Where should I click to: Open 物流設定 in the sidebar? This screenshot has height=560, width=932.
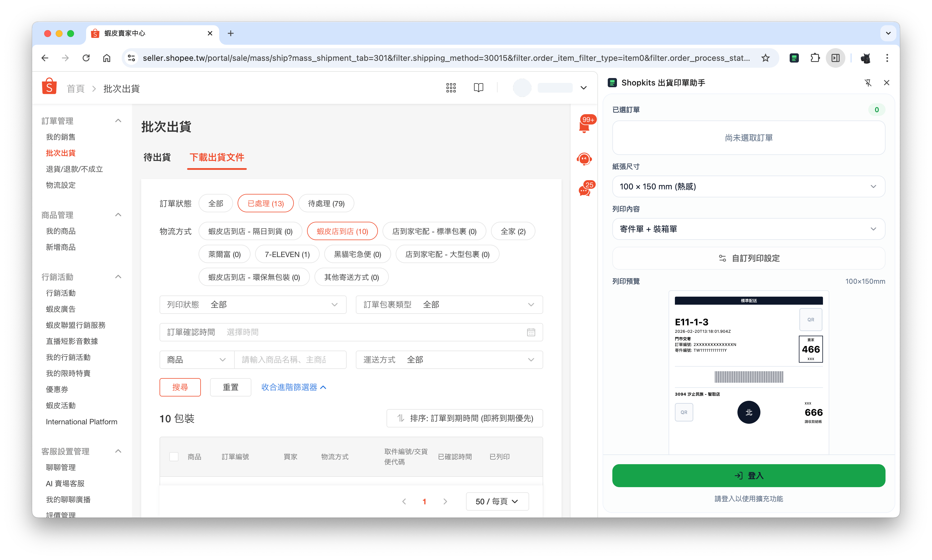click(x=61, y=185)
